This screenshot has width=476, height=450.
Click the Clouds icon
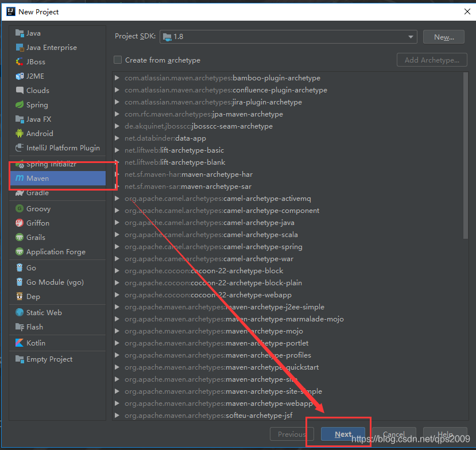pos(20,90)
